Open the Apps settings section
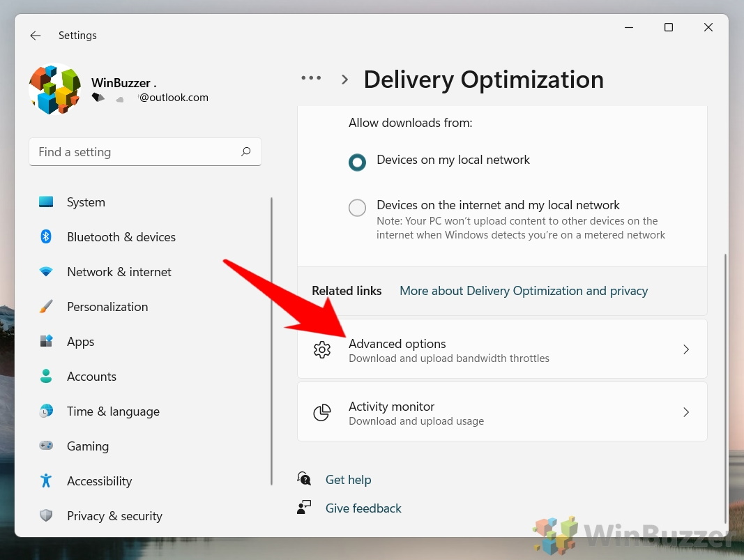The height and width of the screenshot is (560, 744). point(80,341)
